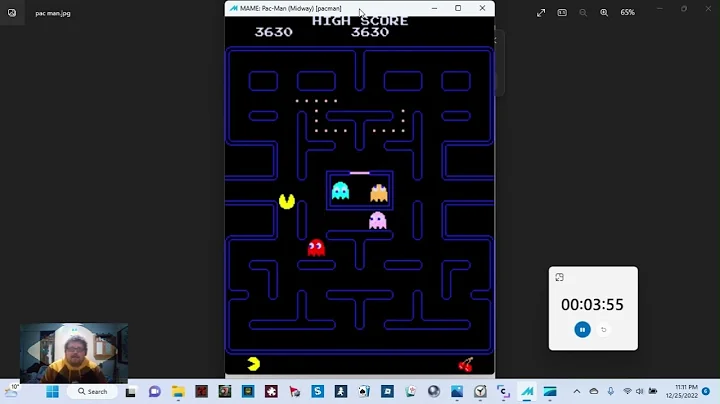720x404 pixels.
Task: Open Task View from taskbar
Action: click(x=131, y=392)
